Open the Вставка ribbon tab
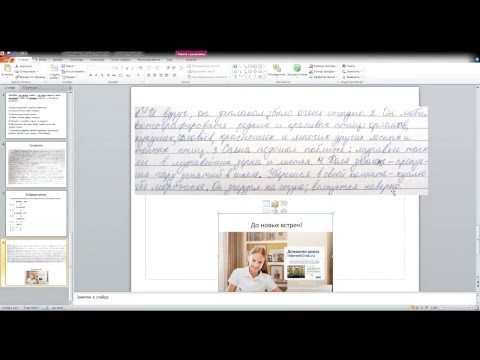 [41, 60]
